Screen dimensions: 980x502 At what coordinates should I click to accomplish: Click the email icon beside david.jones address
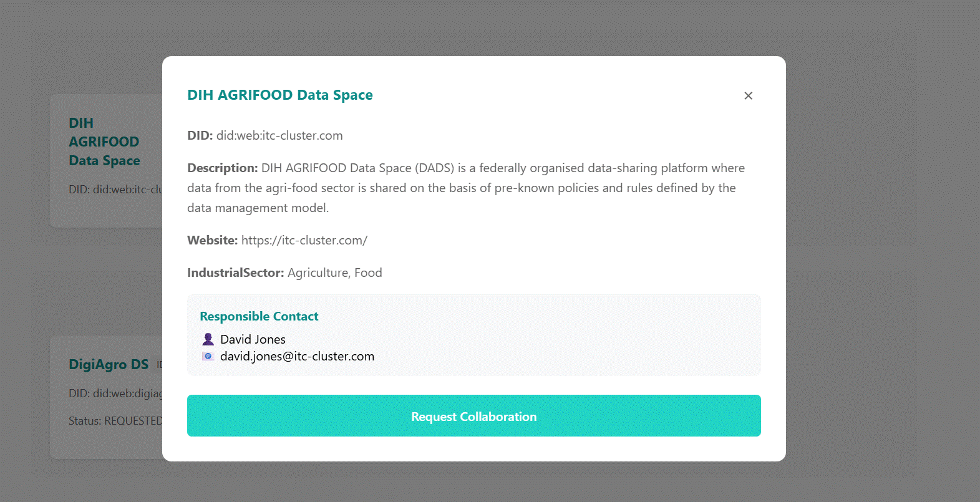tap(208, 356)
